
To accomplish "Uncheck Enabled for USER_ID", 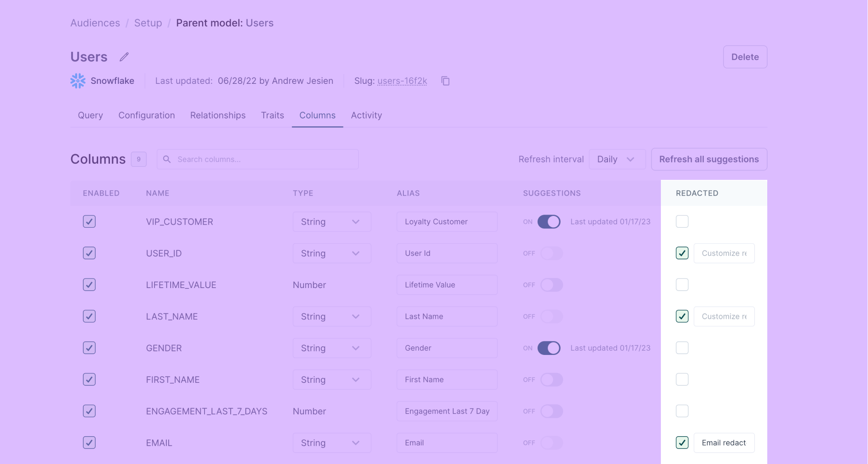I will pyautogui.click(x=89, y=253).
